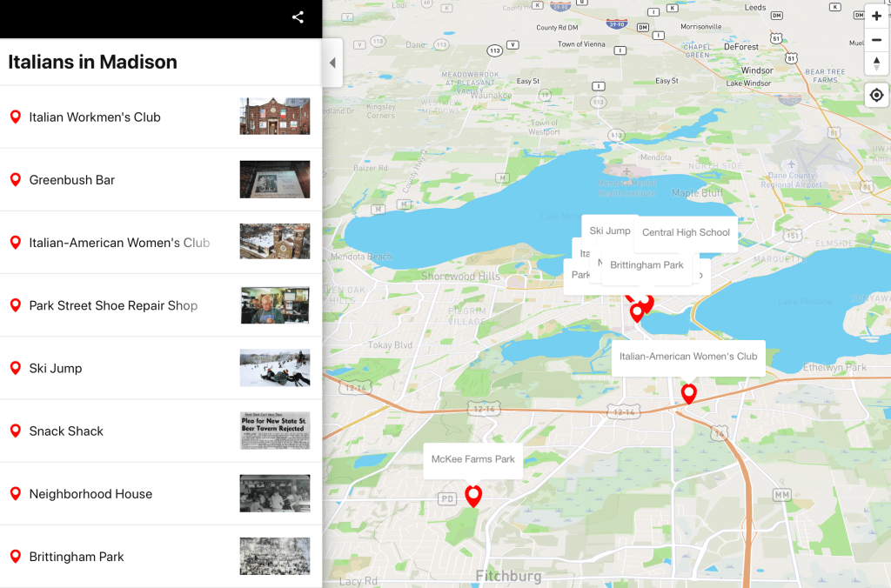Select the red pin beside Italian Workmen's Club
This screenshot has height=588, width=891.
(x=15, y=117)
